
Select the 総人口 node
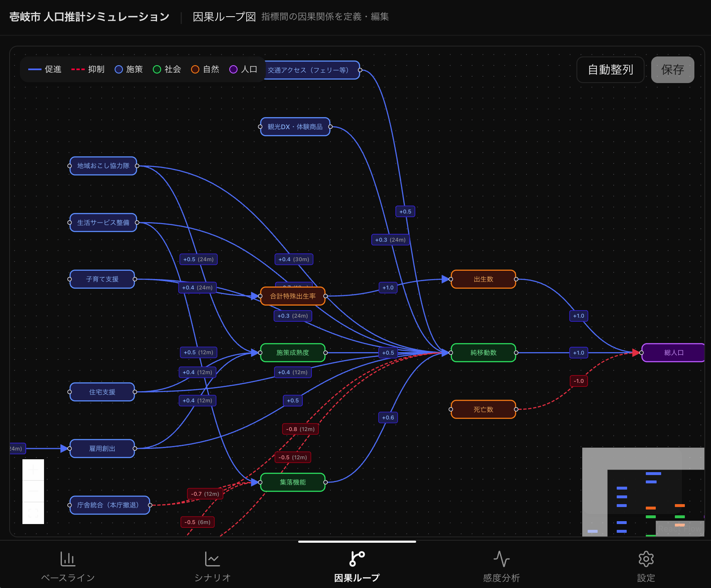tap(673, 353)
